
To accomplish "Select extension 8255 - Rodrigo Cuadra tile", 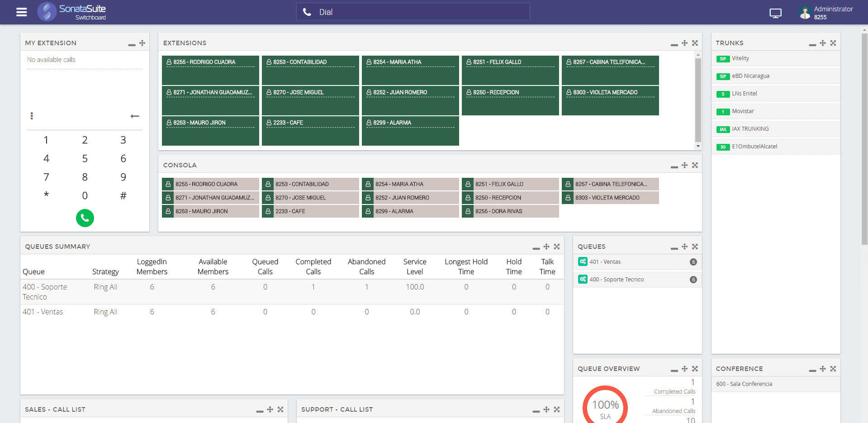I will click(x=210, y=70).
